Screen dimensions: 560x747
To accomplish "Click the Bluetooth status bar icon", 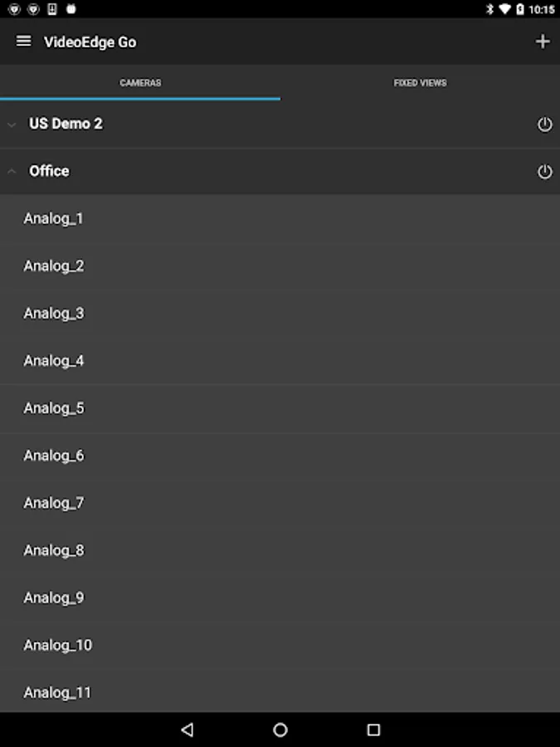I will coord(489,9).
